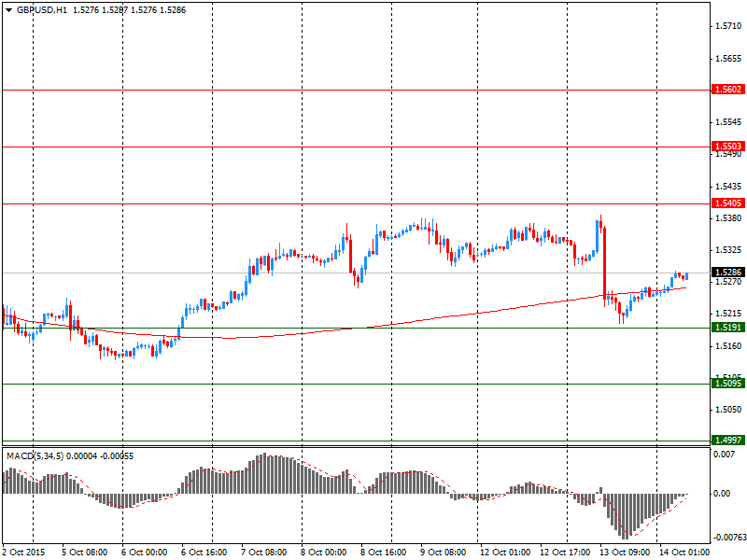
Task: Click the 1.5215 price scale value
Action: pos(729,314)
